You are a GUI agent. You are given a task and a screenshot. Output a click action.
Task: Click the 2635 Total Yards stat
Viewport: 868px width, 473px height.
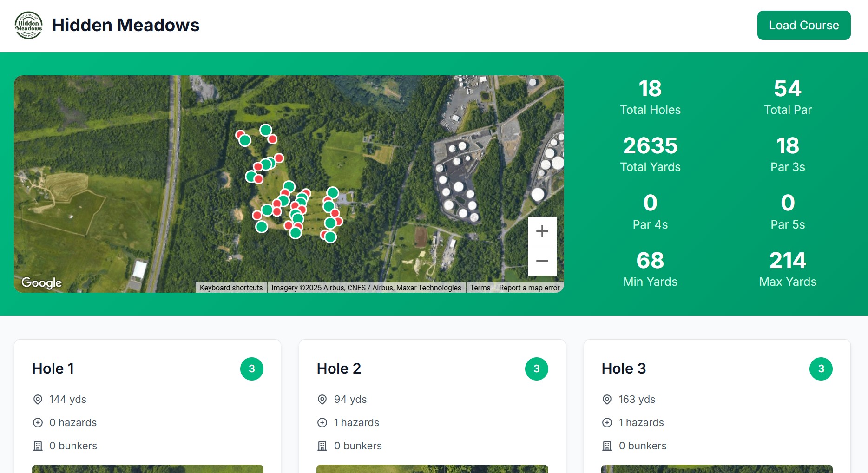pyautogui.click(x=650, y=154)
